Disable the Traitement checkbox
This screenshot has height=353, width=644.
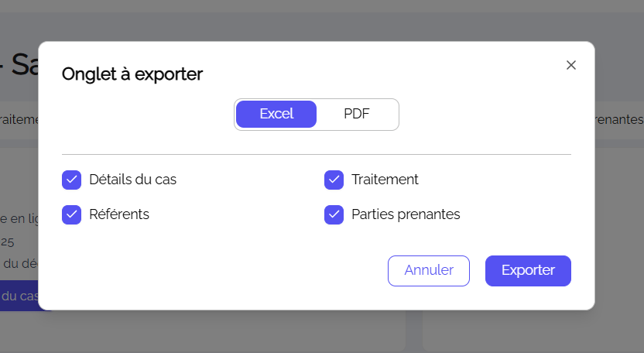(x=334, y=180)
